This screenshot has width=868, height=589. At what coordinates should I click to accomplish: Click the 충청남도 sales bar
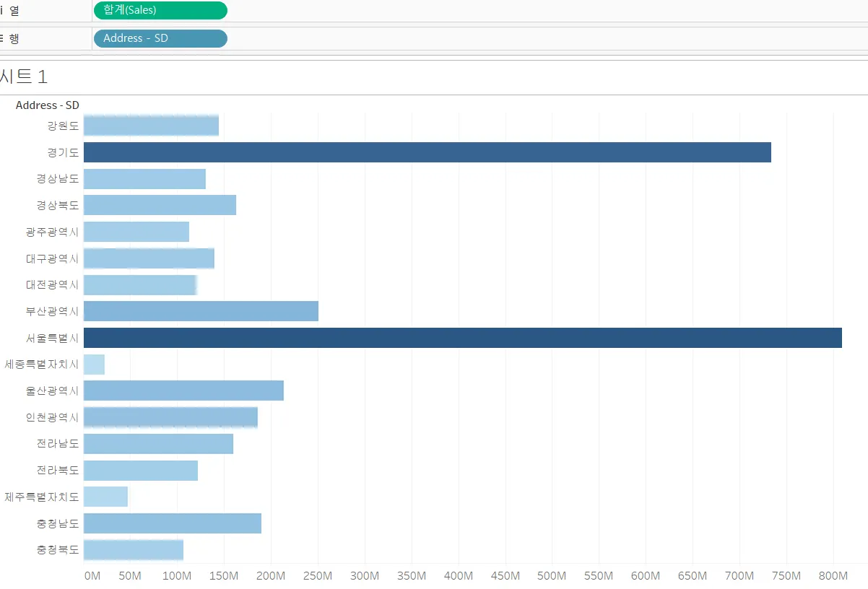point(173,523)
